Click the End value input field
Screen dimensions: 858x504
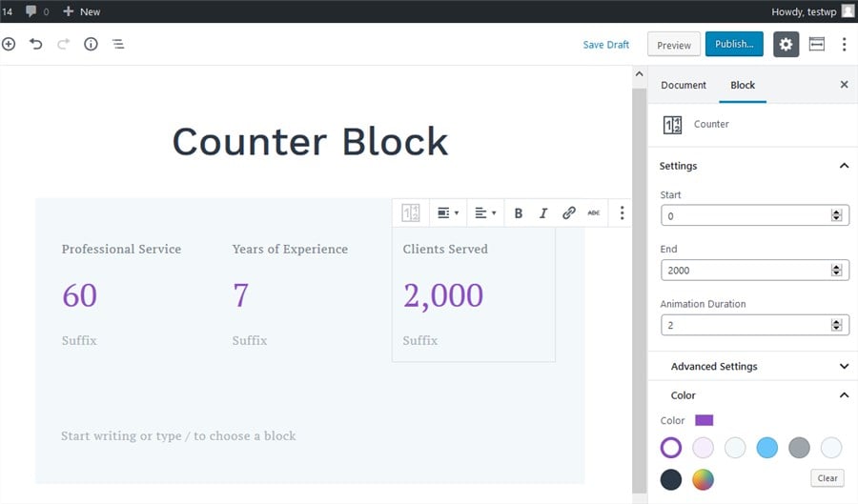pyautogui.click(x=746, y=271)
